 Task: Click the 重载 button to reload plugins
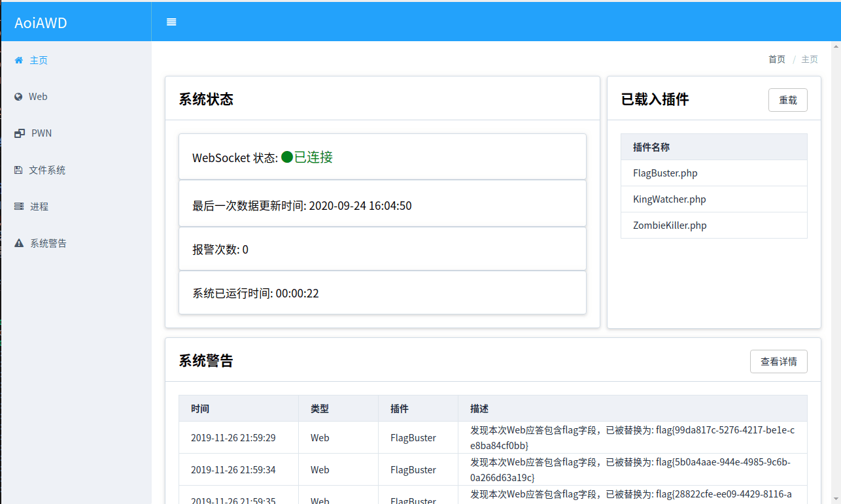point(788,100)
